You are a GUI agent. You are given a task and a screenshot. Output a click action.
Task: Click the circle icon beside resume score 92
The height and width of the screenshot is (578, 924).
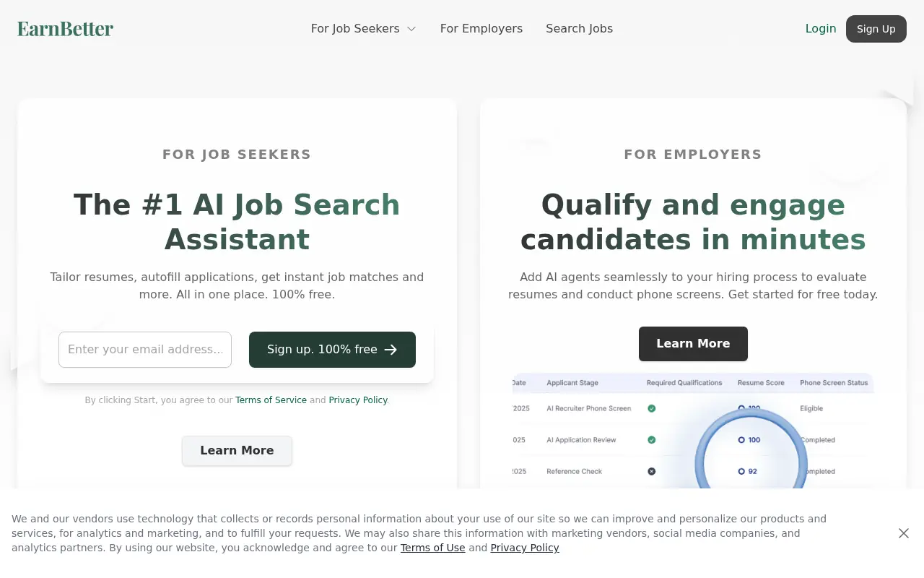741,471
